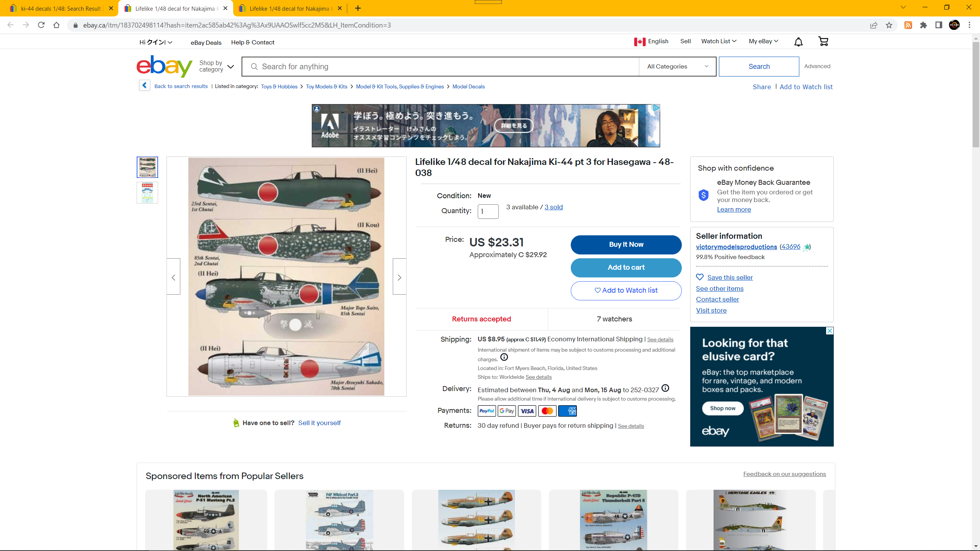Image resolution: width=980 pixels, height=551 pixels.
Task: Open the tab search chevron in title bar
Action: pos(903,7)
